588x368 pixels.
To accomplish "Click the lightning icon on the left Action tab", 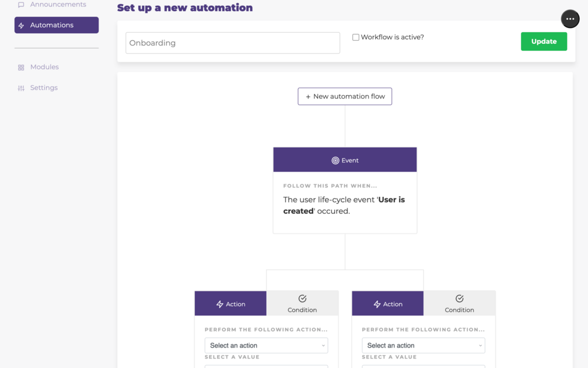I will click(220, 303).
